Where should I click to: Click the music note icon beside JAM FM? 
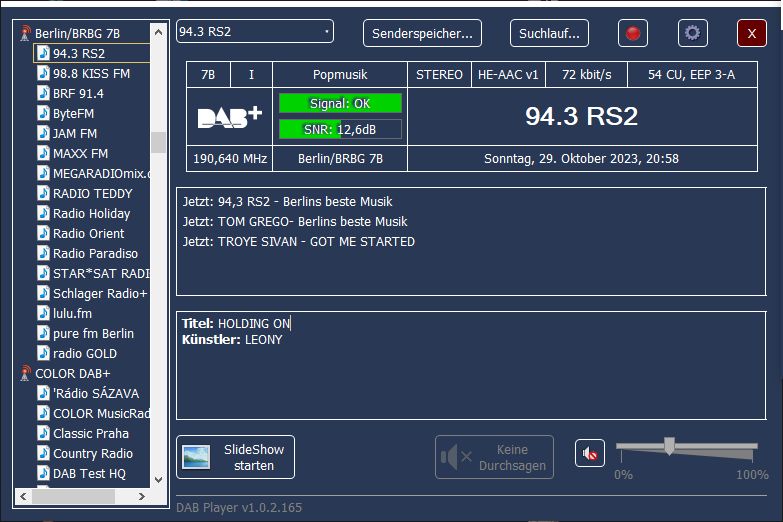43,133
